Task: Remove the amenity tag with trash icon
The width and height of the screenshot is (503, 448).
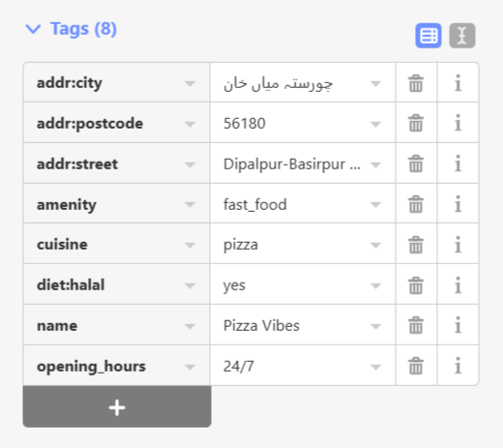Action: pyautogui.click(x=416, y=204)
